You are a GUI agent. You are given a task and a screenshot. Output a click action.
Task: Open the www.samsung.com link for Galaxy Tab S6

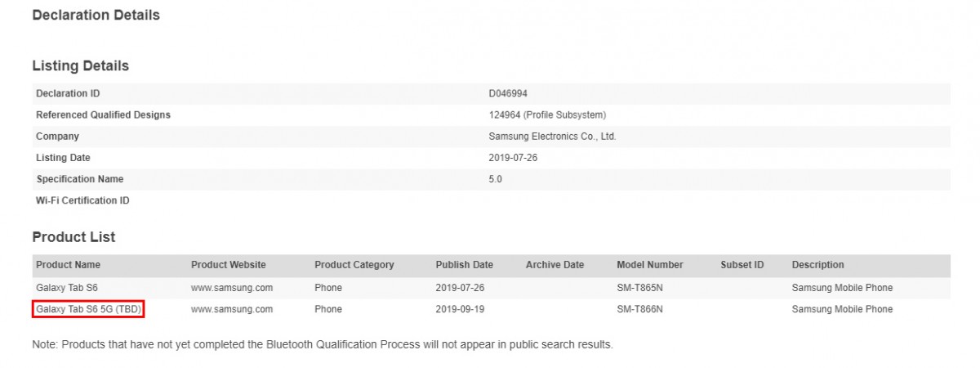[232, 288]
